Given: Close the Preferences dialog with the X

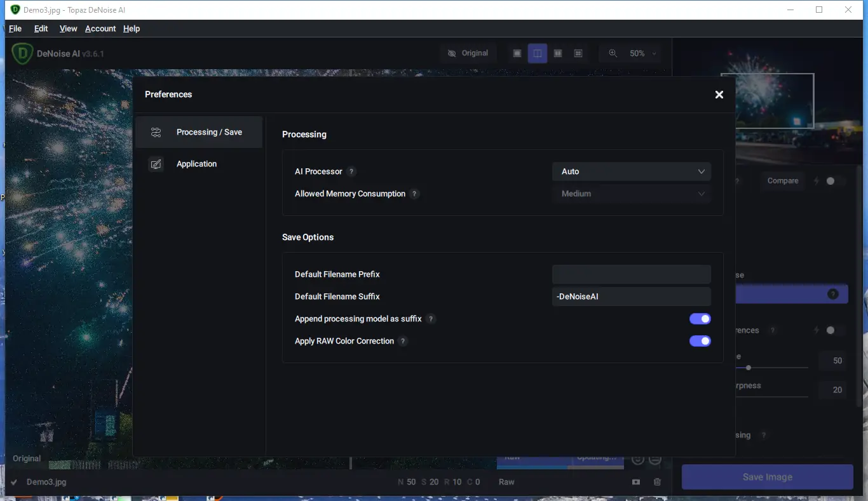Looking at the screenshot, I should [x=719, y=95].
